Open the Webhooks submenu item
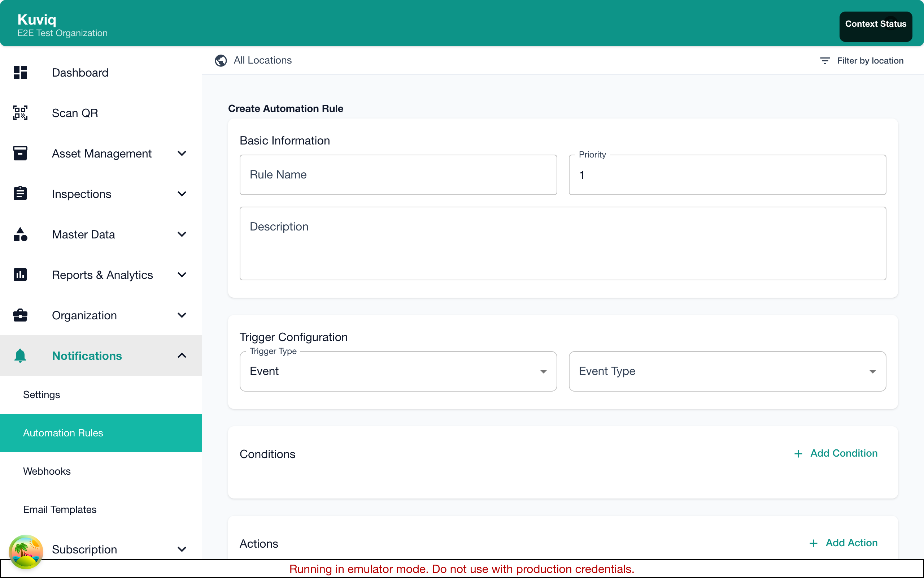 101,471
